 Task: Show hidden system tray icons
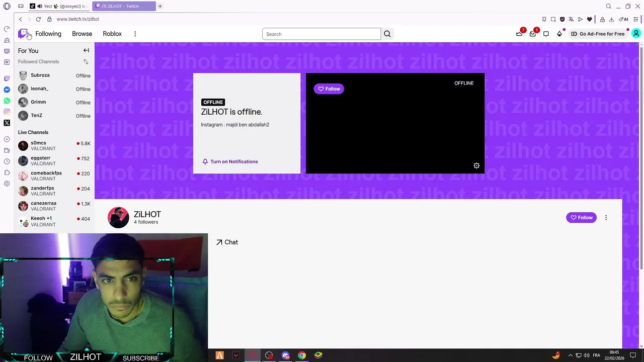(570, 355)
